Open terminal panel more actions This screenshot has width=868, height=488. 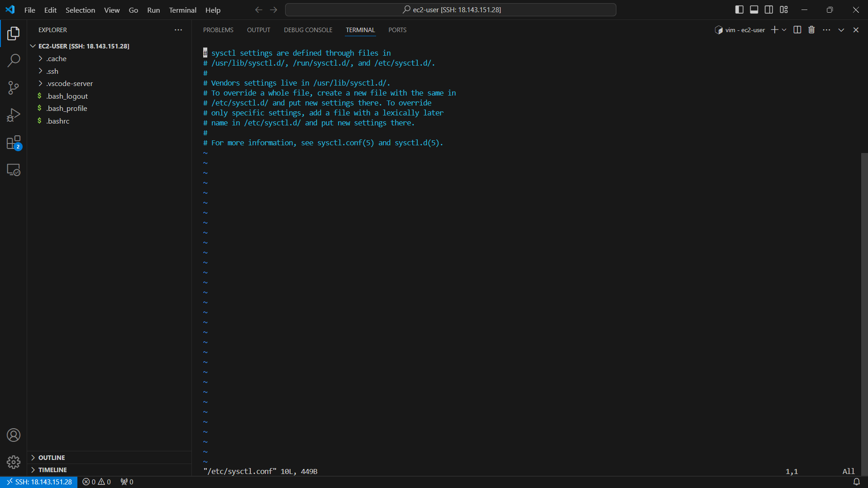[x=826, y=30]
